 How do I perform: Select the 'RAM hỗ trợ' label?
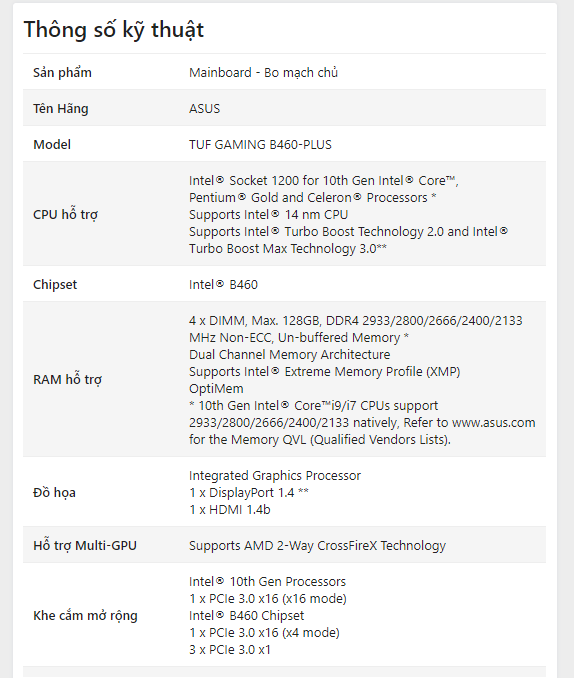67,380
